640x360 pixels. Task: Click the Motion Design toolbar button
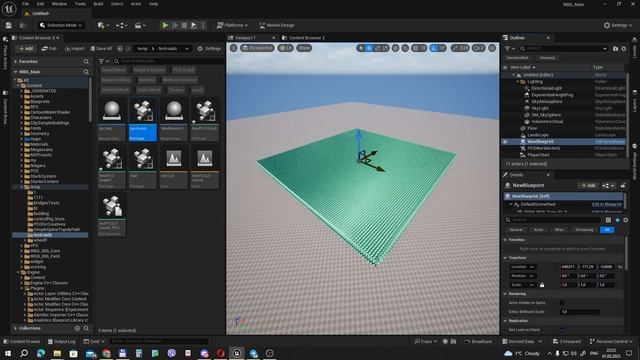pyautogui.click(x=277, y=25)
